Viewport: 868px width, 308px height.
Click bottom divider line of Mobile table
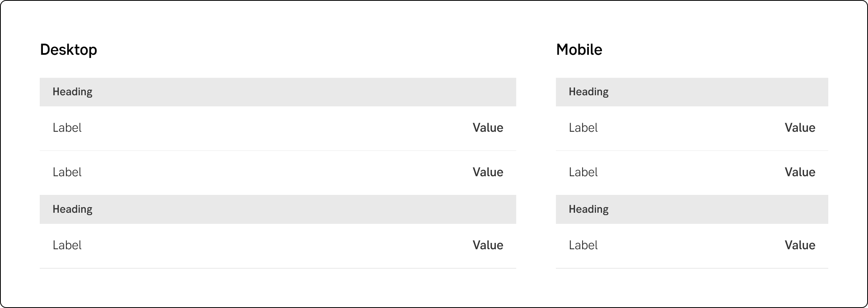tap(692, 268)
